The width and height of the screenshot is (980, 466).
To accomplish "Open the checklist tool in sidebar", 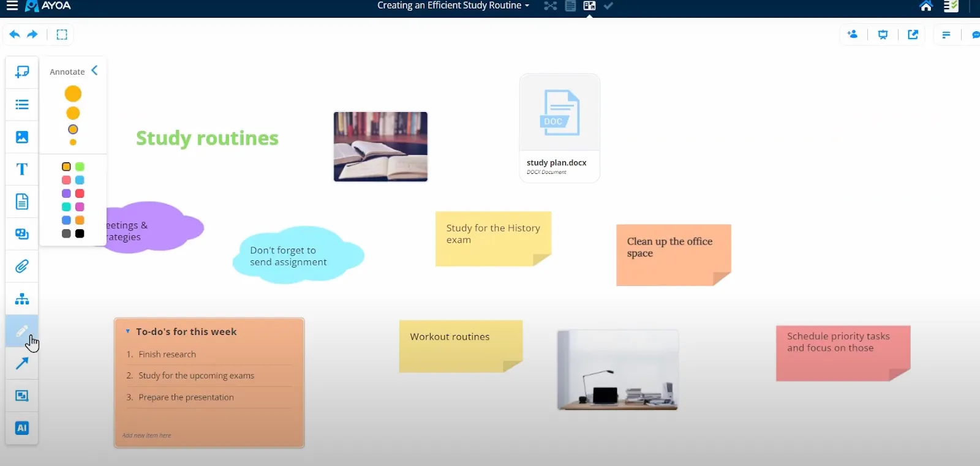I will coord(22,105).
